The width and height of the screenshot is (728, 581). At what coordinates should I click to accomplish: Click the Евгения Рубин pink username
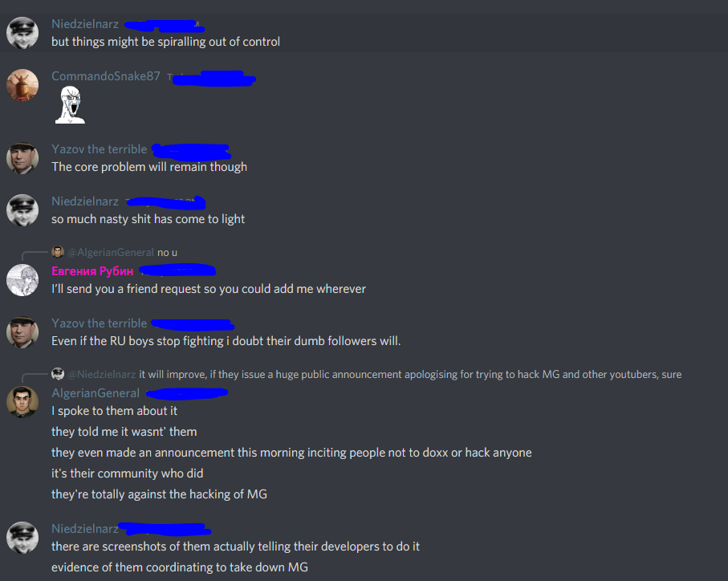92,271
